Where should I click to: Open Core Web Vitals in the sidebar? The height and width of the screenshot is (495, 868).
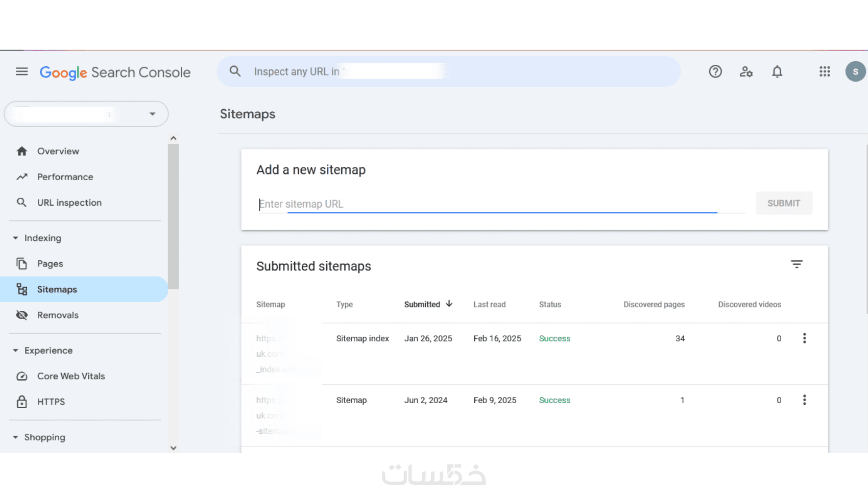click(71, 376)
